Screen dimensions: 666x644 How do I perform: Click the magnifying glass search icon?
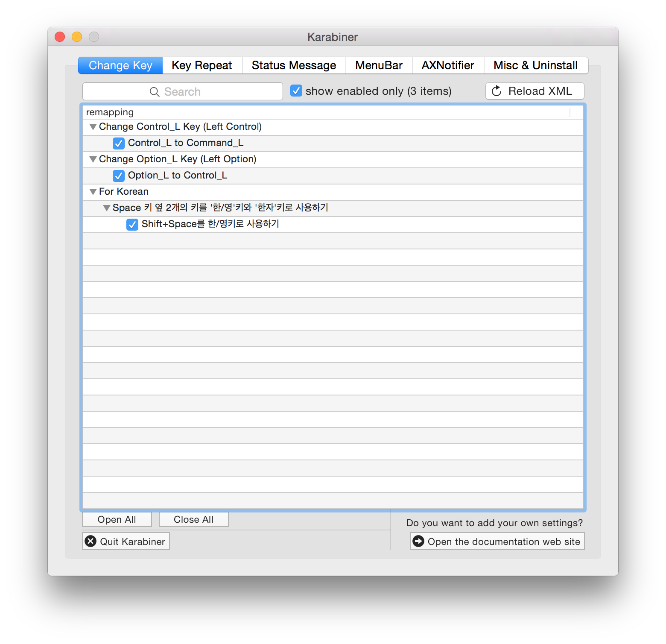[155, 92]
